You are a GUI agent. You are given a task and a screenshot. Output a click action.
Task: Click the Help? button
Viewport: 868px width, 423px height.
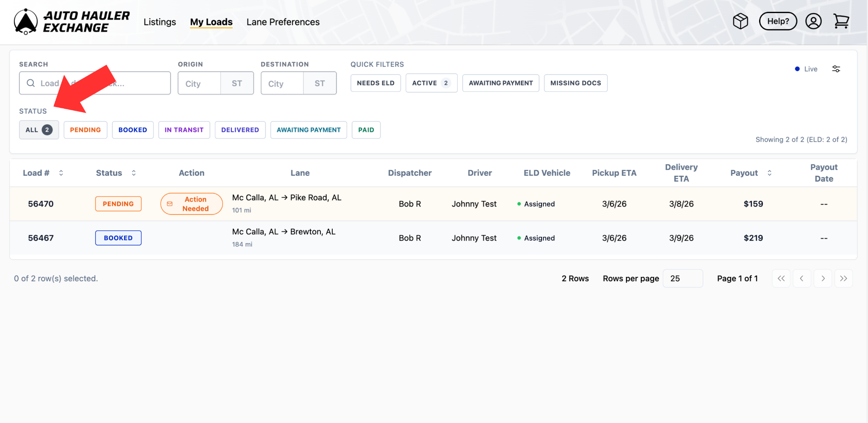tap(778, 21)
